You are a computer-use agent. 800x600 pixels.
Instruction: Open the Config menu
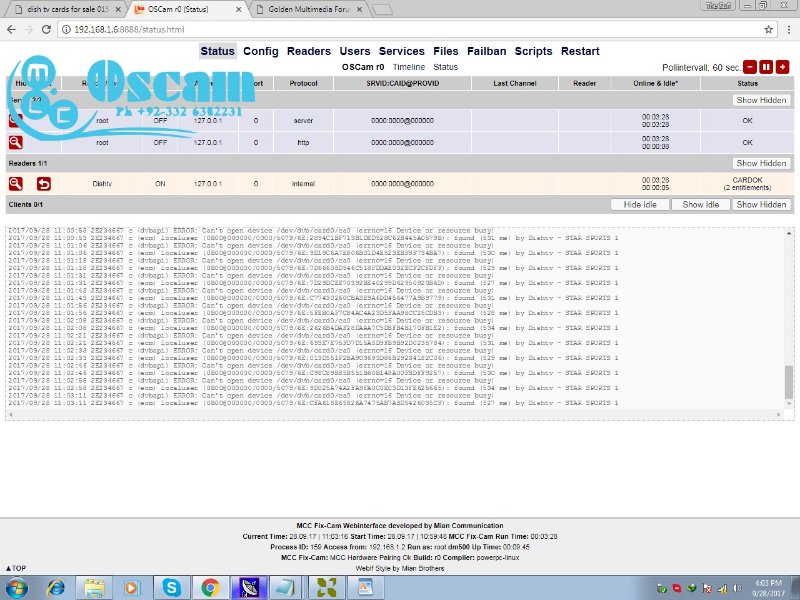pos(261,51)
